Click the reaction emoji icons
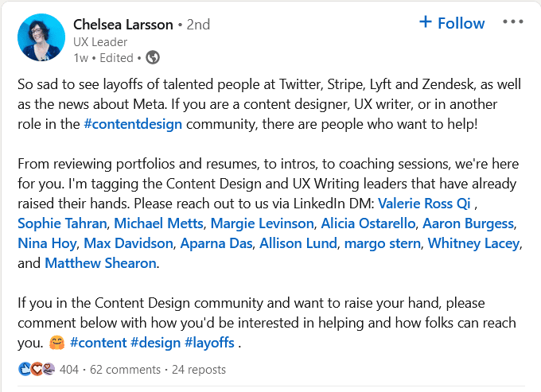The width and height of the screenshot is (541, 392). tap(37, 369)
